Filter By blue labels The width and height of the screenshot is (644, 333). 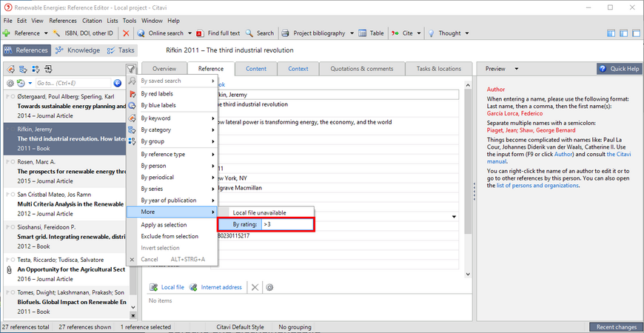[172, 105]
